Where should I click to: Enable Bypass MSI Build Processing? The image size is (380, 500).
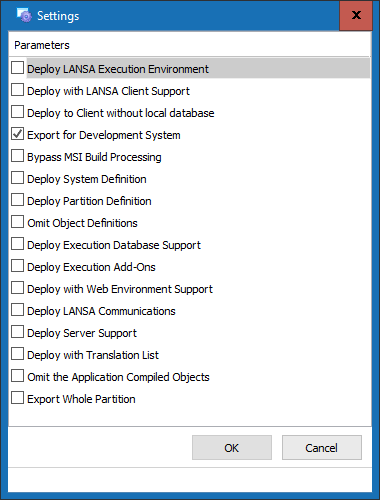[17, 156]
